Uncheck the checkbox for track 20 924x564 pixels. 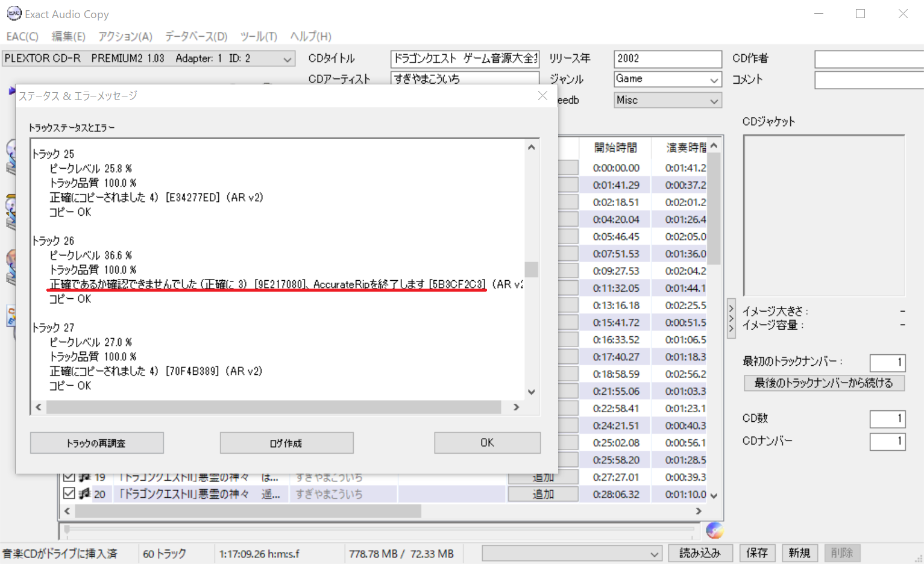tap(69, 493)
